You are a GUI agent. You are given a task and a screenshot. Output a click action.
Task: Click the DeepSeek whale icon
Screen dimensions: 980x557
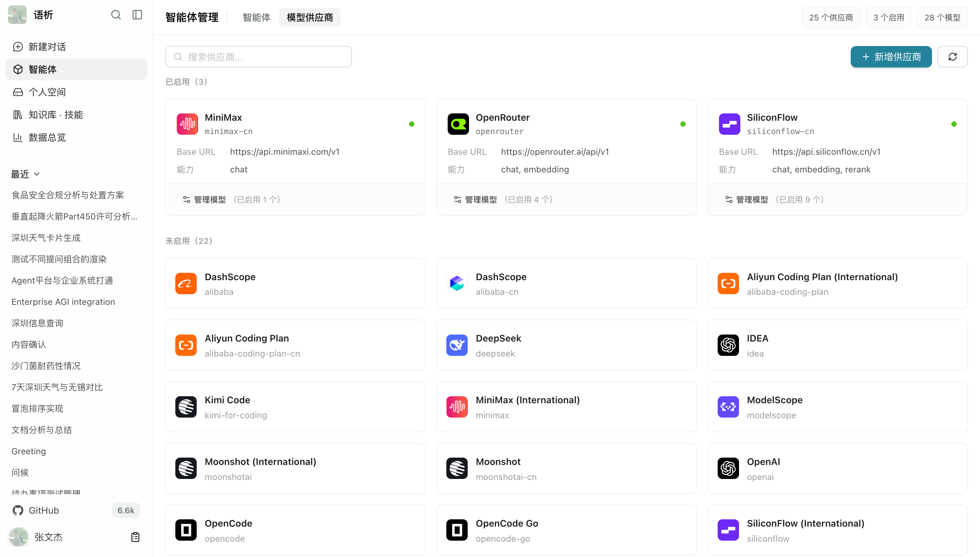pyautogui.click(x=457, y=345)
